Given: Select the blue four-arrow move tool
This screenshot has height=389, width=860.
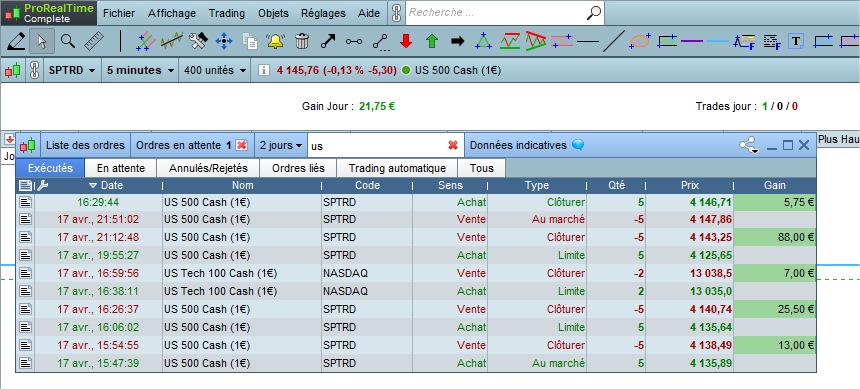Looking at the screenshot, I should coord(224,41).
